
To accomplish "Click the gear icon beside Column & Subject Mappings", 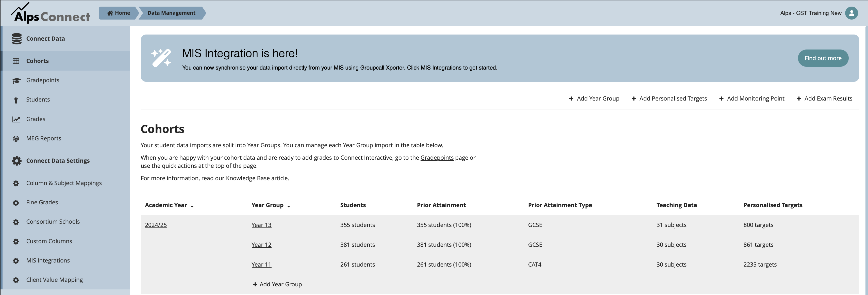I will 16,183.
